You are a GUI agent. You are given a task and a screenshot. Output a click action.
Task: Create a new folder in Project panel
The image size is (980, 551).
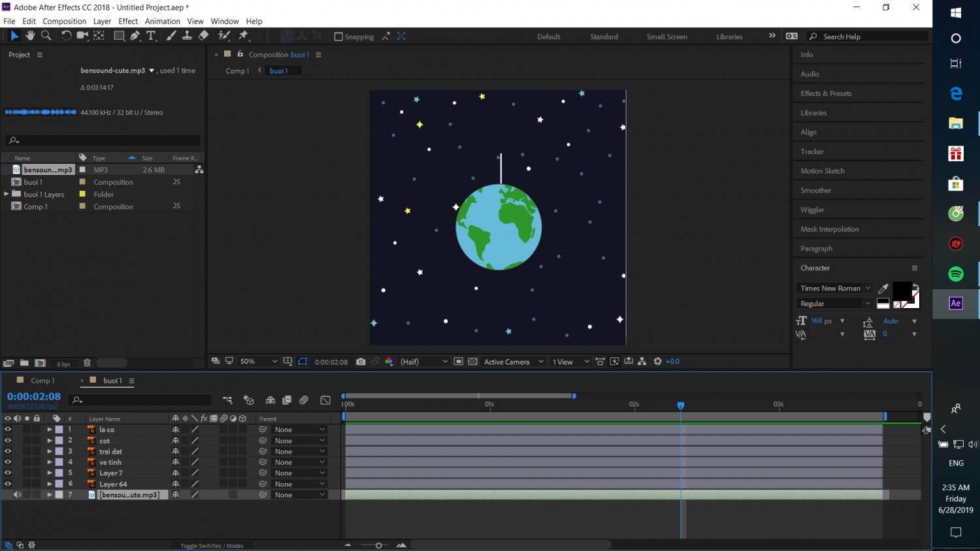point(24,363)
